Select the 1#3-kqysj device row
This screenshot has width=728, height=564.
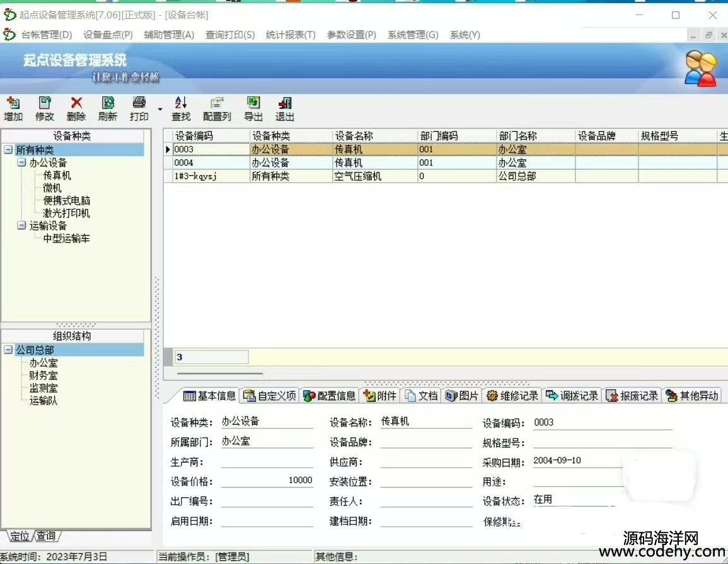445,176
